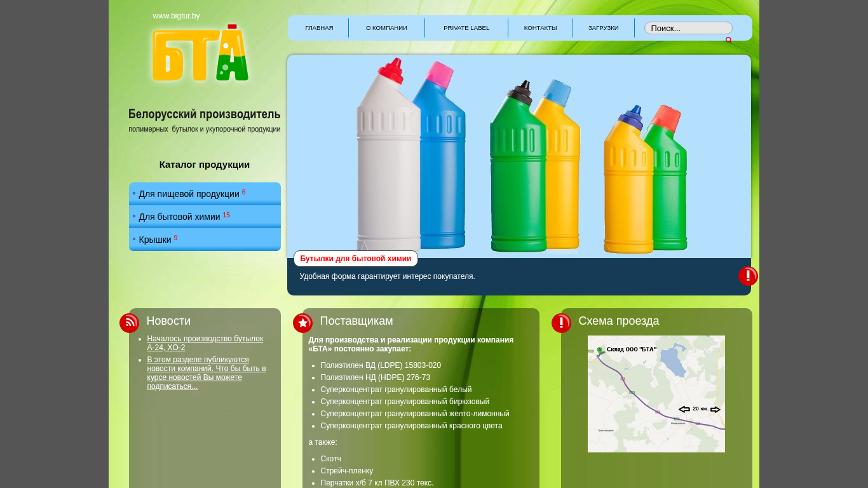
Task: Click the Стрейч-пленку list item
Action: [x=346, y=471]
